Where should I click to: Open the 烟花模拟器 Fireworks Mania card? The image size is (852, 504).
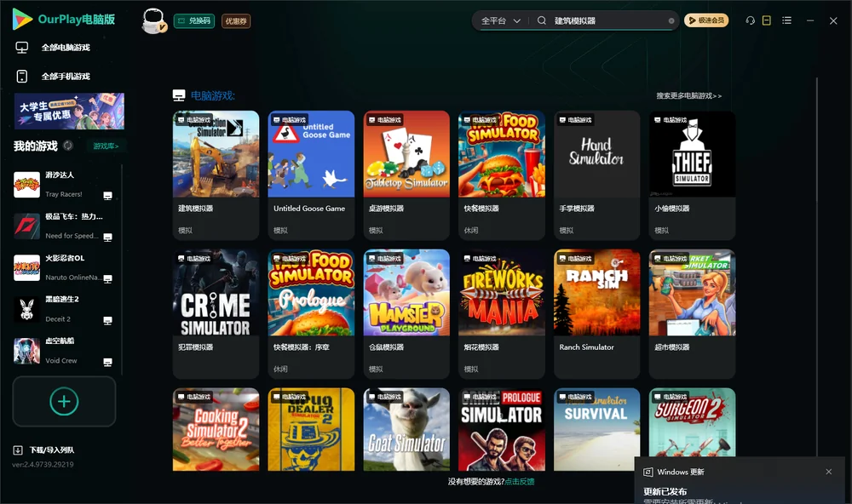tap(502, 313)
